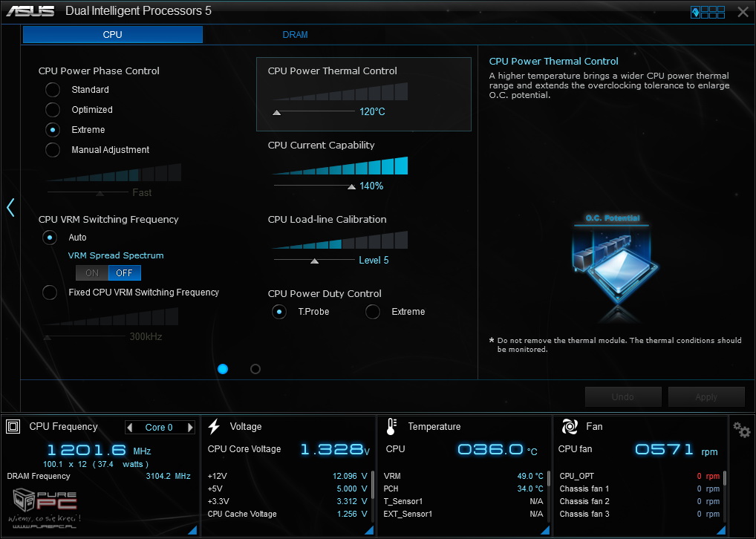This screenshot has width=756, height=539.
Task: Click the Fan panel icon
Action: 570,426
